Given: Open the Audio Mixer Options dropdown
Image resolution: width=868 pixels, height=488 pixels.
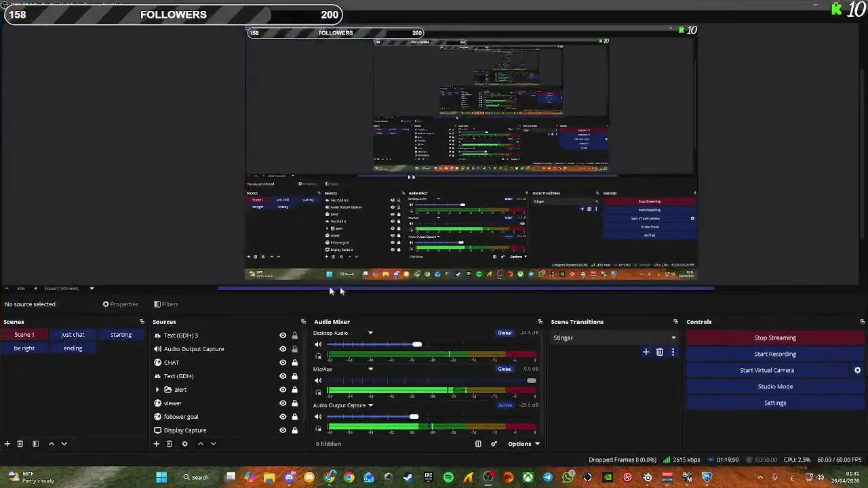Looking at the screenshot, I should click(x=524, y=444).
